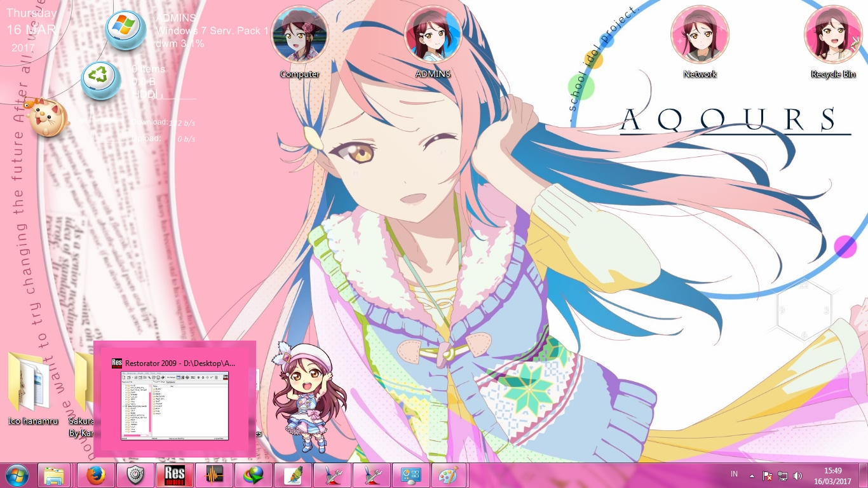
Task: Open the clock showing 15:49
Action: click(x=832, y=475)
